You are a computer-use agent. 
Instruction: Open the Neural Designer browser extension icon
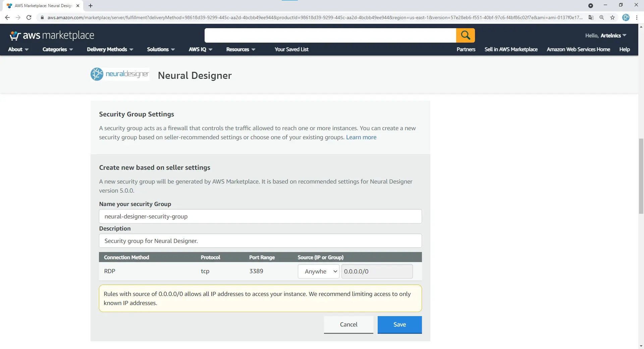point(626,17)
